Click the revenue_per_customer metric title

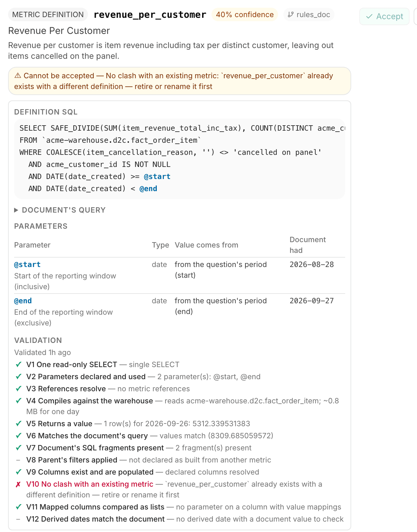[150, 15]
